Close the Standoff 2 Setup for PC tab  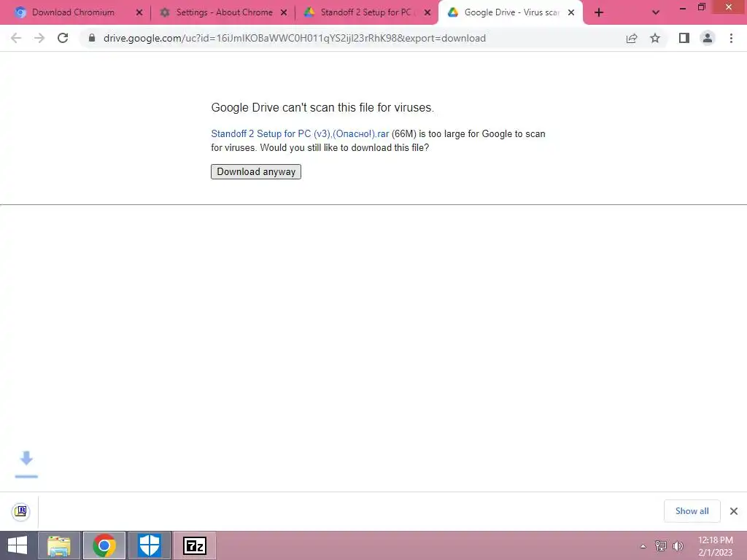point(427,13)
